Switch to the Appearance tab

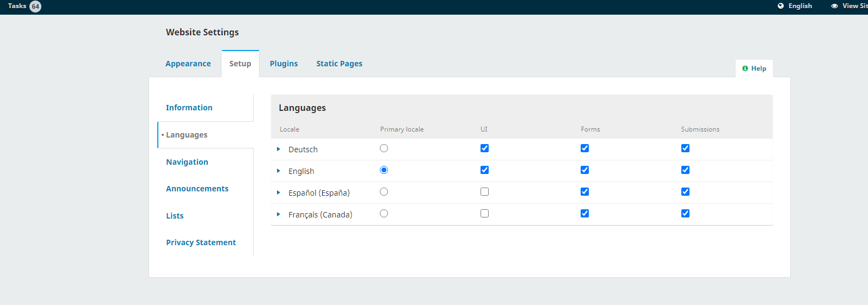[x=188, y=64]
